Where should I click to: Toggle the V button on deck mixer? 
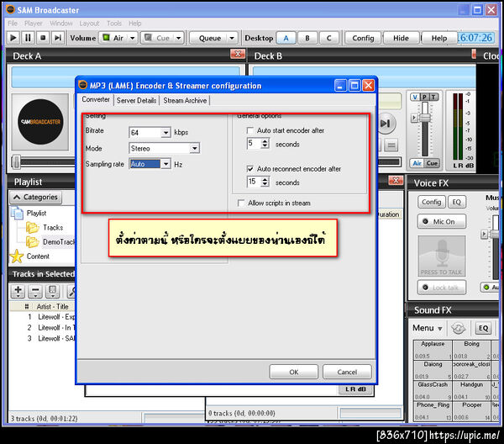pos(415,97)
